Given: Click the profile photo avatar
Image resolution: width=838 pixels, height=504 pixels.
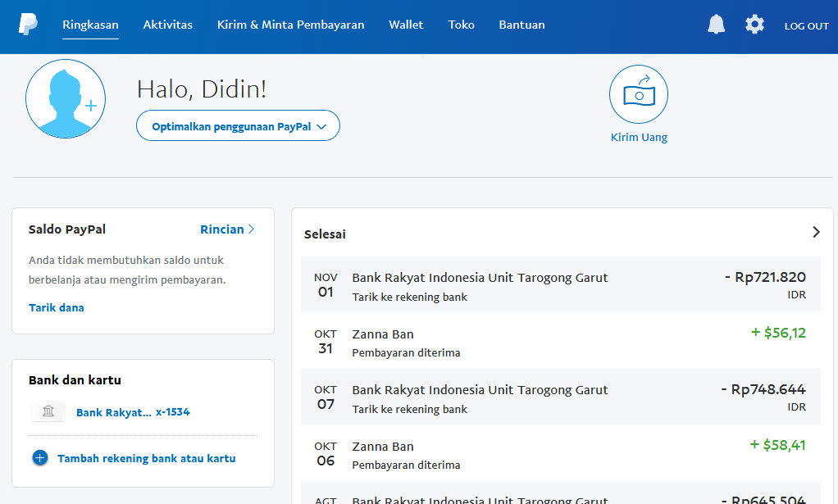Looking at the screenshot, I should [66, 99].
